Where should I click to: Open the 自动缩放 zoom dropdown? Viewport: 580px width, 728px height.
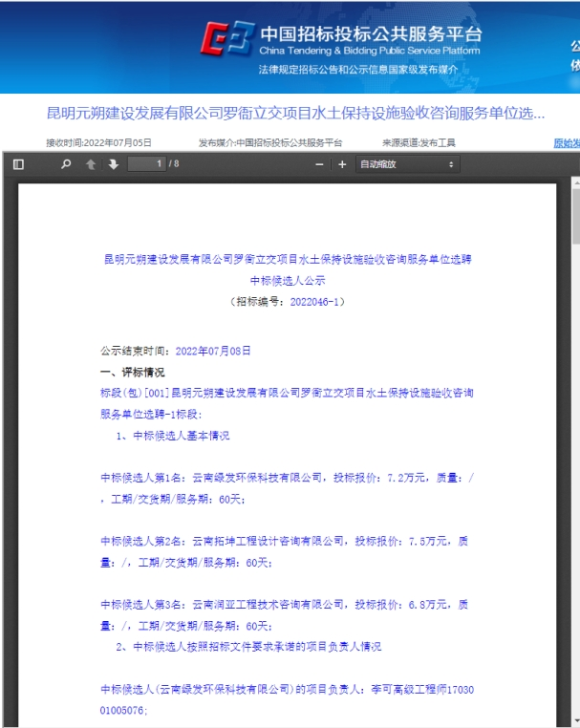click(407, 164)
